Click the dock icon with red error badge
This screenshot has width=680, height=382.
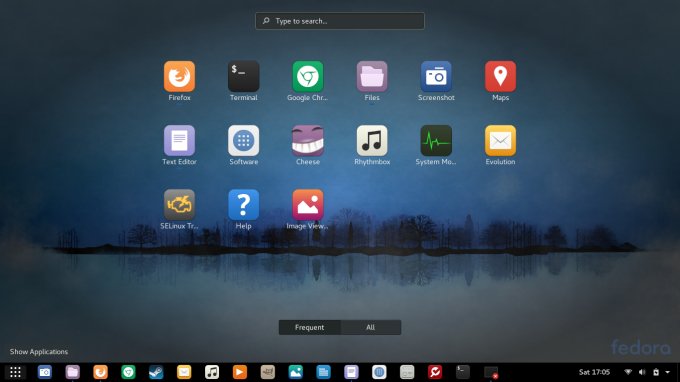[x=491, y=372]
